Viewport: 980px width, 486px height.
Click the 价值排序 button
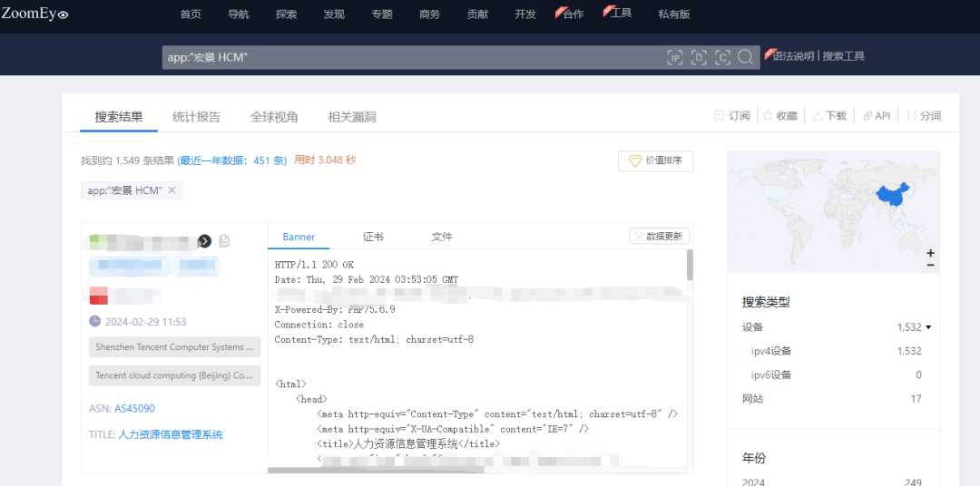656,160
